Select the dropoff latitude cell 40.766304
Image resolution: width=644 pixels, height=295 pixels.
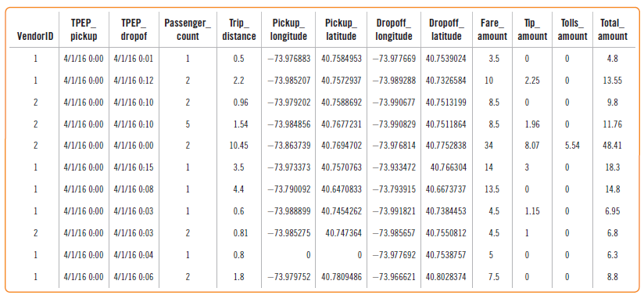click(448, 167)
